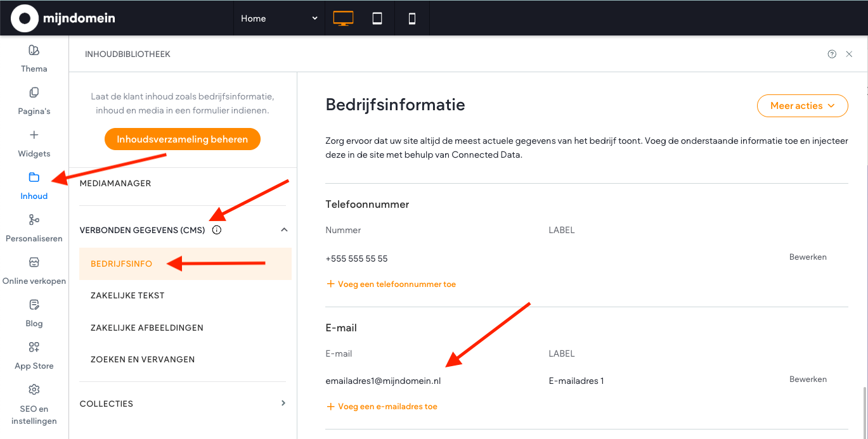Expand the Collecties section
This screenshot has height=439, width=868.
283,403
